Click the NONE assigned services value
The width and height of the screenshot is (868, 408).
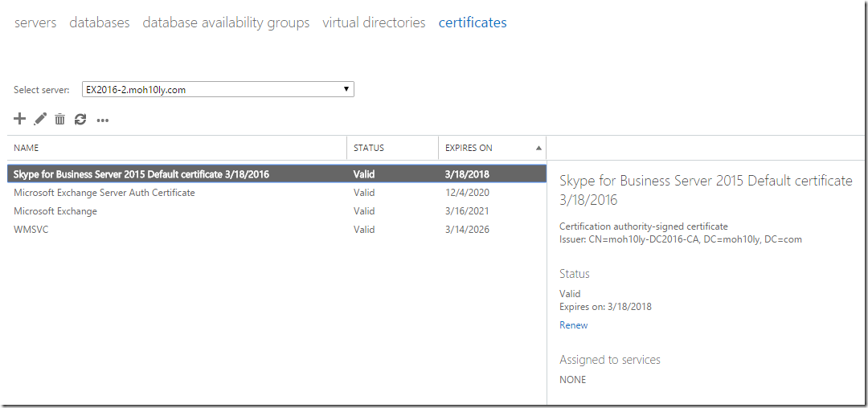click(573, 380)
